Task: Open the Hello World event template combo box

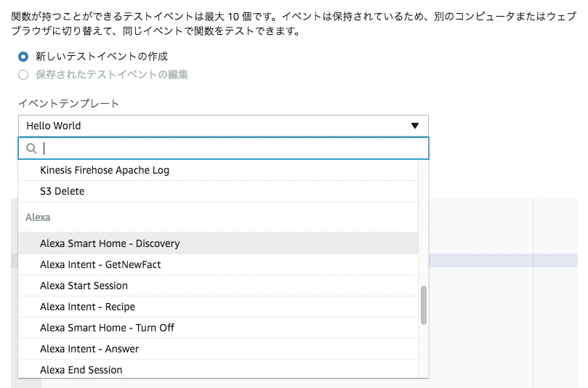Action: 223,126
